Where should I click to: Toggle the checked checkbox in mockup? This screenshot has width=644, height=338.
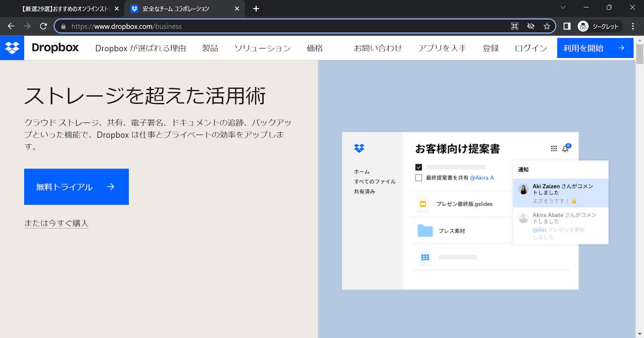coord(419,167)
